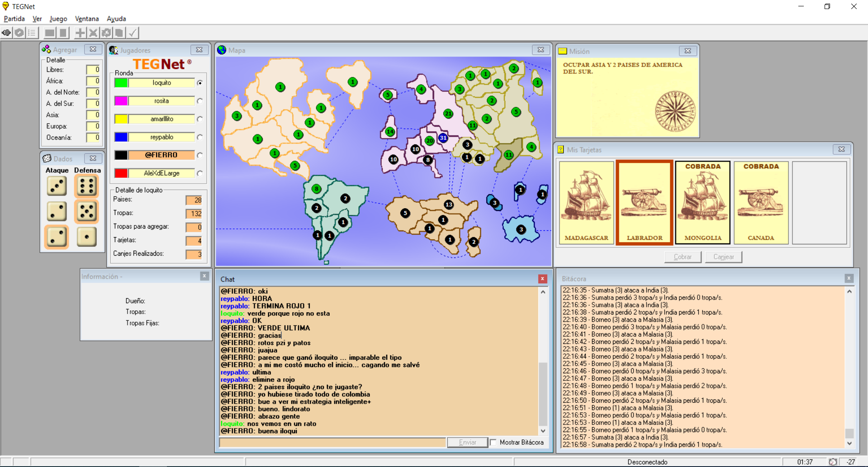Select the LABRADOR card

645,203
